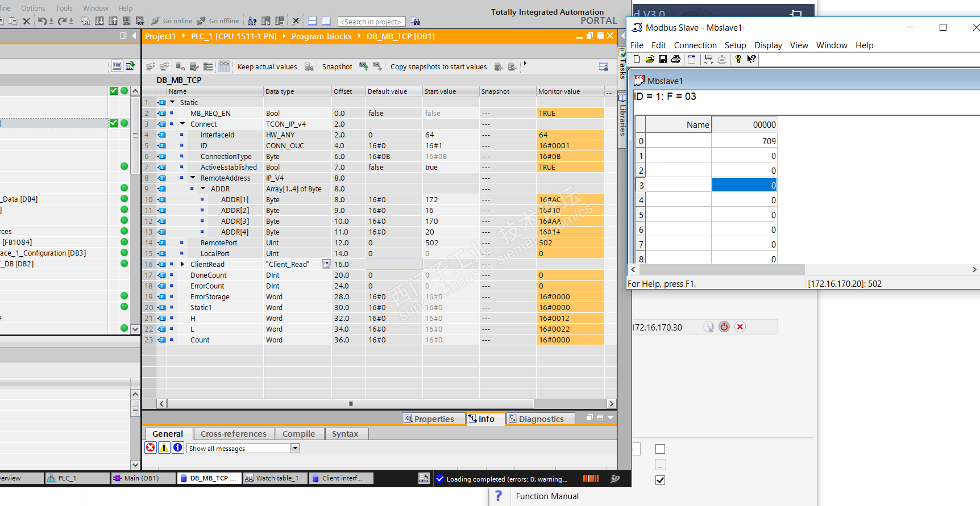The height and width of the screenshot is (506, 980).
Task: Switch to the Compile tab
Action: [x=299, y=434]
